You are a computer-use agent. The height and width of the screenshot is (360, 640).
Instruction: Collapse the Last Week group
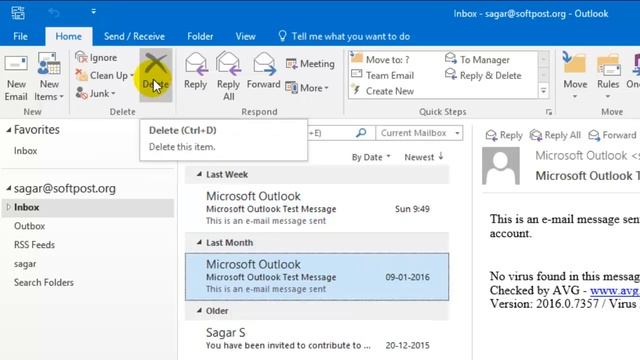click(199, 174)
